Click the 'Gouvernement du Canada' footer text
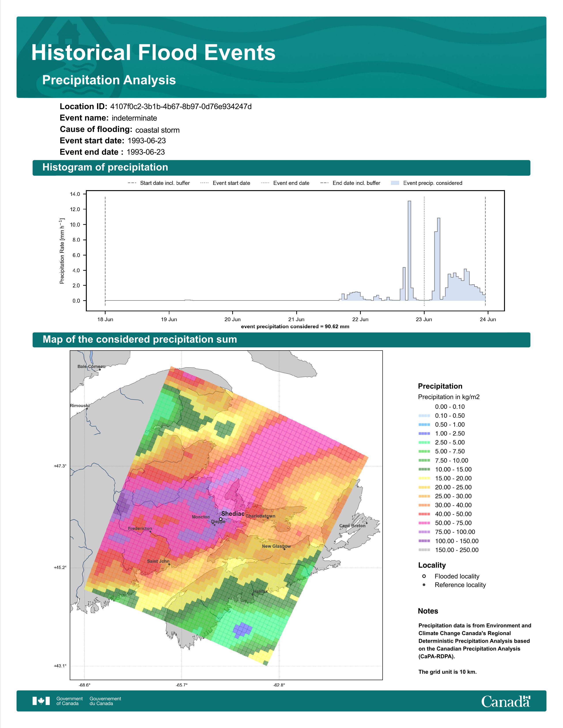This screenshot has width=563, height=728. coord(105,701)
